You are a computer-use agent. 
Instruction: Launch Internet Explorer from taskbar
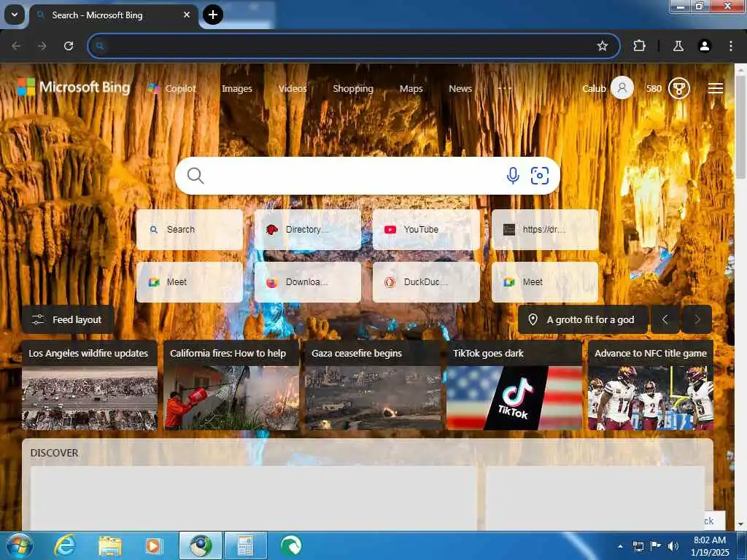pos(65,545)
